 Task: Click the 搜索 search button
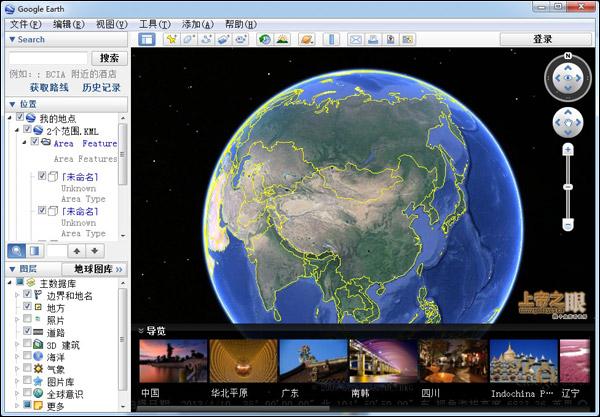point(109,58)
